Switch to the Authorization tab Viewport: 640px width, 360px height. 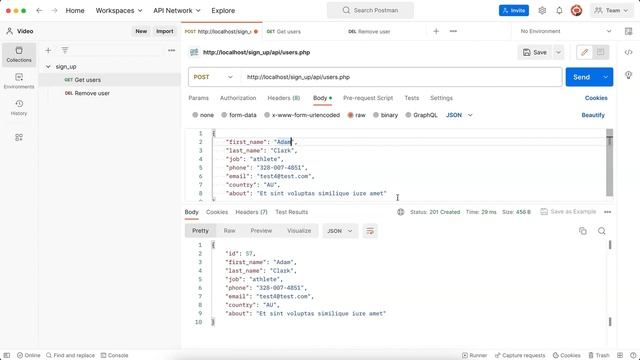tap(238, 98)
